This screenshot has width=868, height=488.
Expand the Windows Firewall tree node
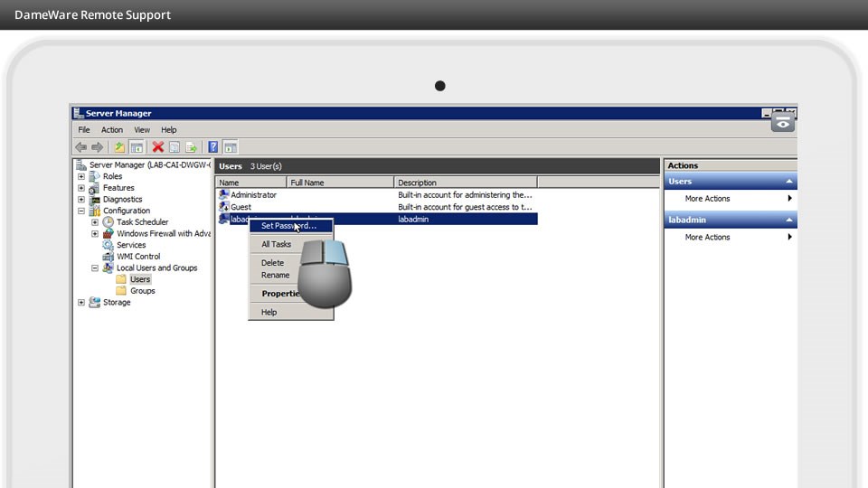coord(95,233)
